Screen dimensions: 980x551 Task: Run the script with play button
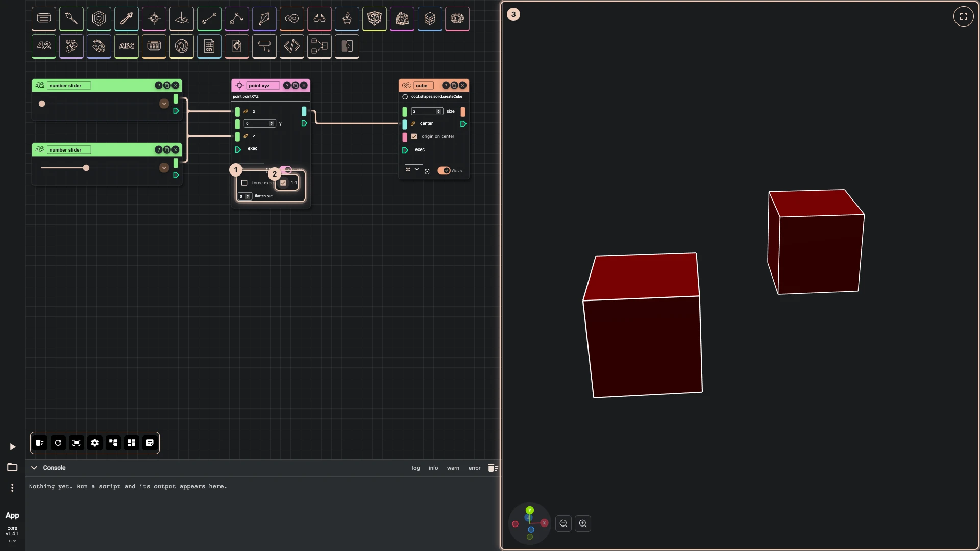click(13, 447)
